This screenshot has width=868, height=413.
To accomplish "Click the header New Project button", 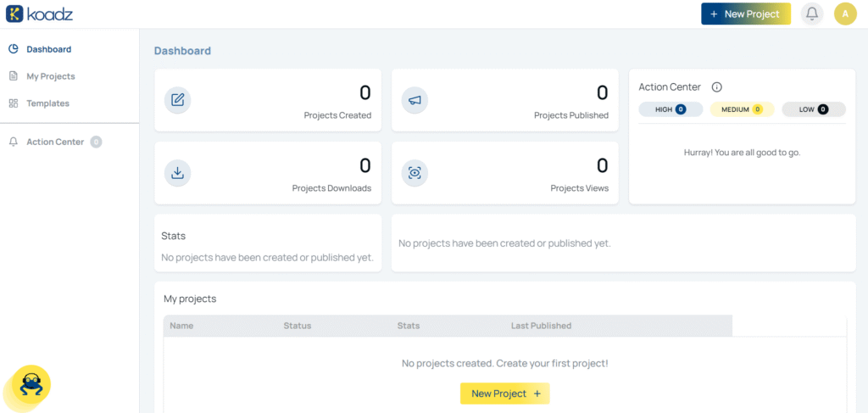I will [x=746, y=14].
